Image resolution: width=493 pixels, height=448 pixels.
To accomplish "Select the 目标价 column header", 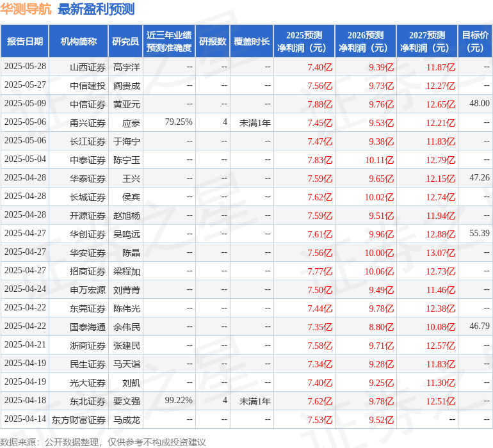I will tap(475, 42).
